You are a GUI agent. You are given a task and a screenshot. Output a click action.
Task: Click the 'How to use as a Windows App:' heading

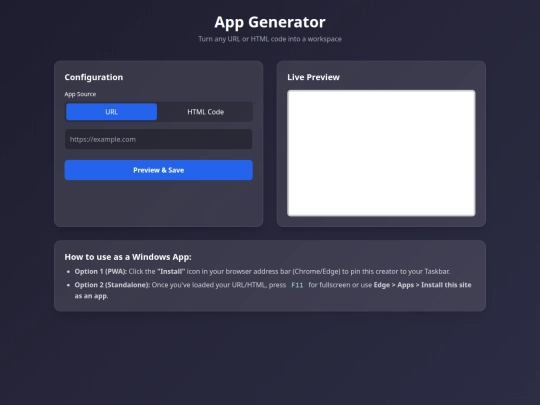coord(128,257)
